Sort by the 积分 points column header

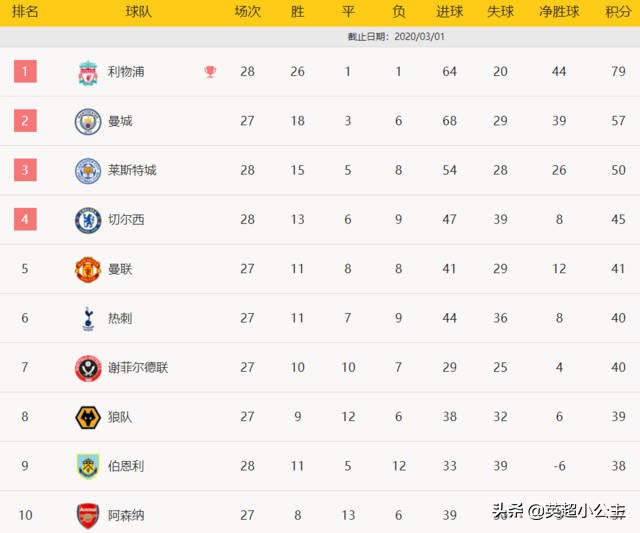(618, 11)
